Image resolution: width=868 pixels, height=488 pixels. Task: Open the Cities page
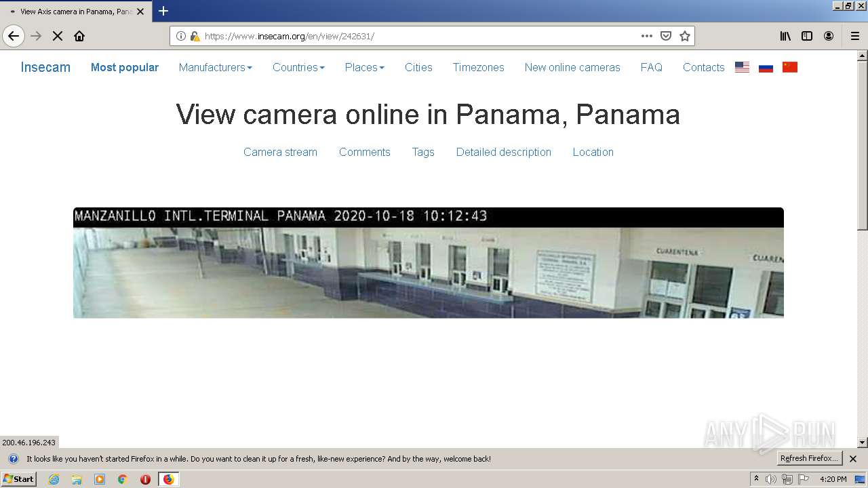418,67
